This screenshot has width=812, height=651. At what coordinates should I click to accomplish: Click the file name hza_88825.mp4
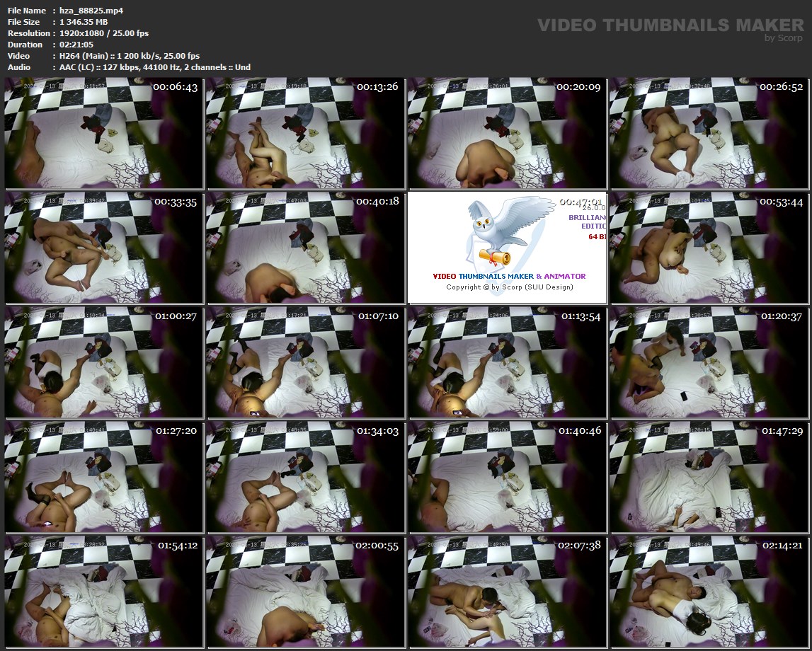point(91,11)
